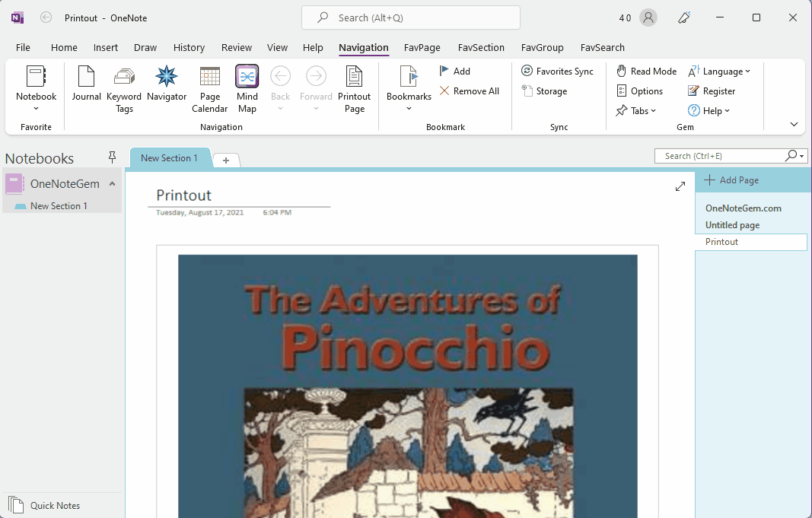Click the Search (Ctrl+E) field

[720, 156]
